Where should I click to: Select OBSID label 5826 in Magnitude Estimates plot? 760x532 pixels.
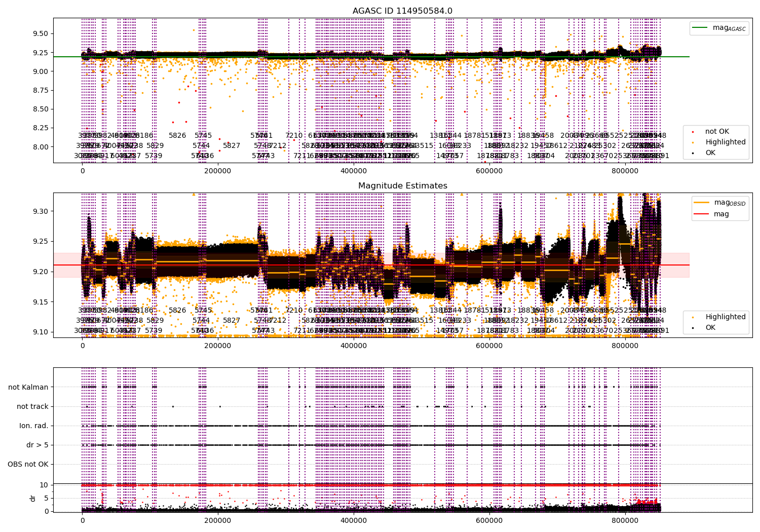tap(177, 310)
